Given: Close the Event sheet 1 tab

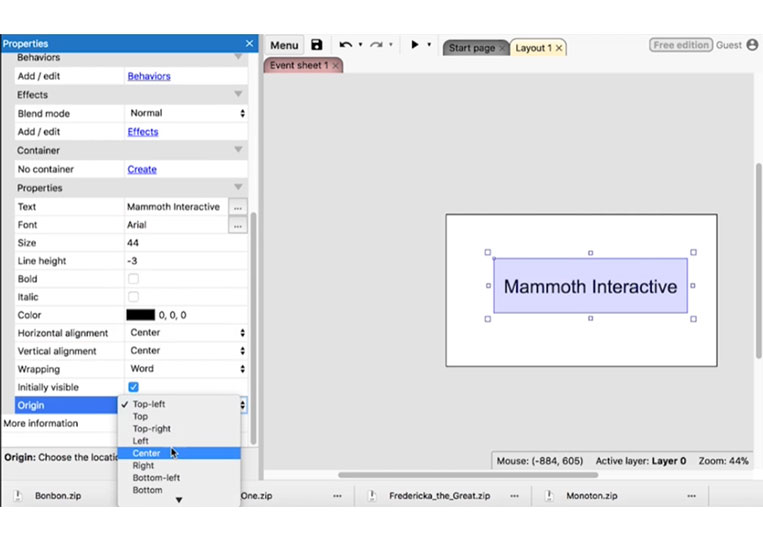Looking at the screenshot, I should pyautogui.click(x=335, y=66).
